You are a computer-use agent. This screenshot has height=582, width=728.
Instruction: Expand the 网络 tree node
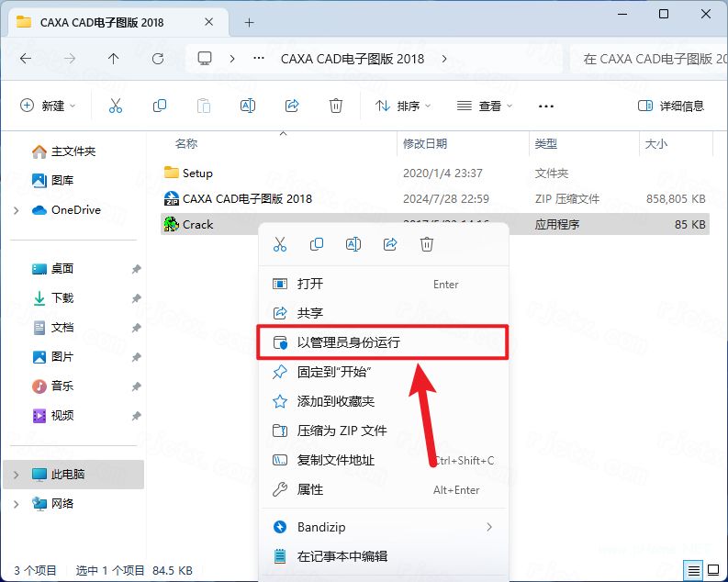pos(17,504)
